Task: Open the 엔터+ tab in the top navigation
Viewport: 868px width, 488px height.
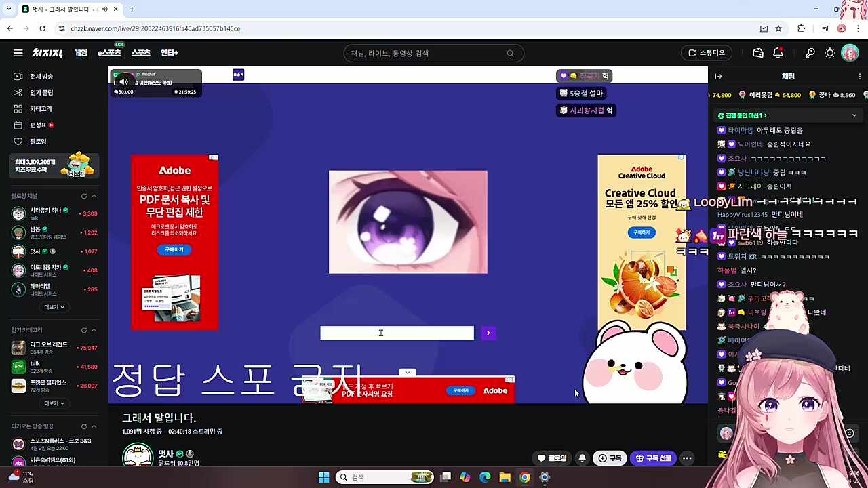Action: (x=170, y=53)
